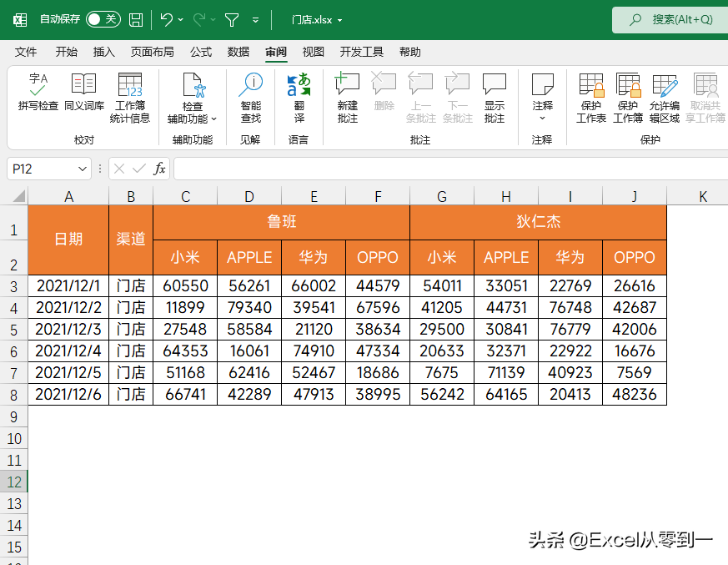Click the Save floppy disk icon

pyautogui.click(x=136, y=20)
